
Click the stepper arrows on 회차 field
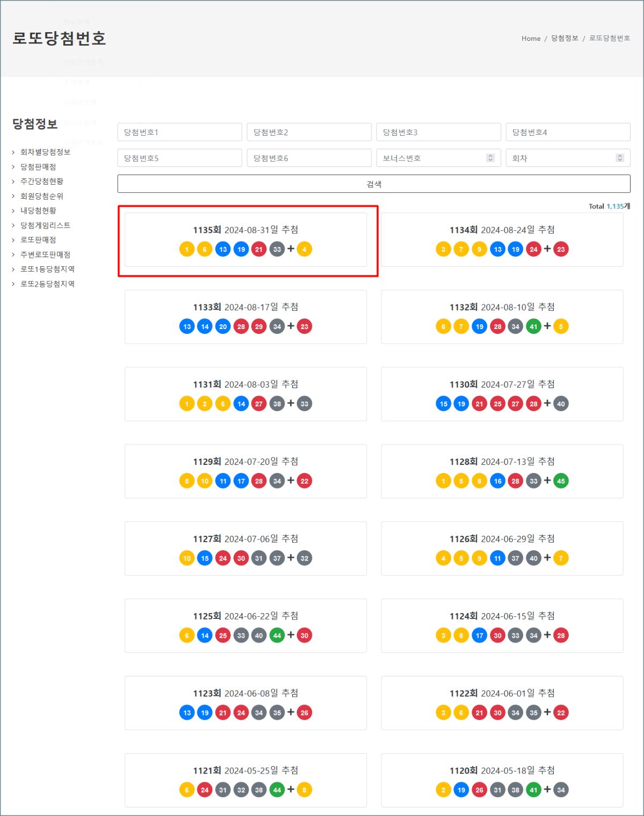(x=620, y=158)
